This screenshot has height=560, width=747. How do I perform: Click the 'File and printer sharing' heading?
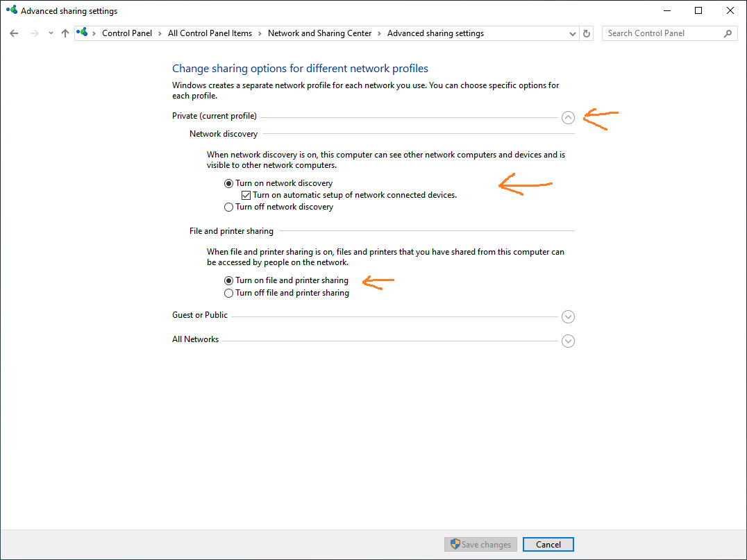(231, 231)
